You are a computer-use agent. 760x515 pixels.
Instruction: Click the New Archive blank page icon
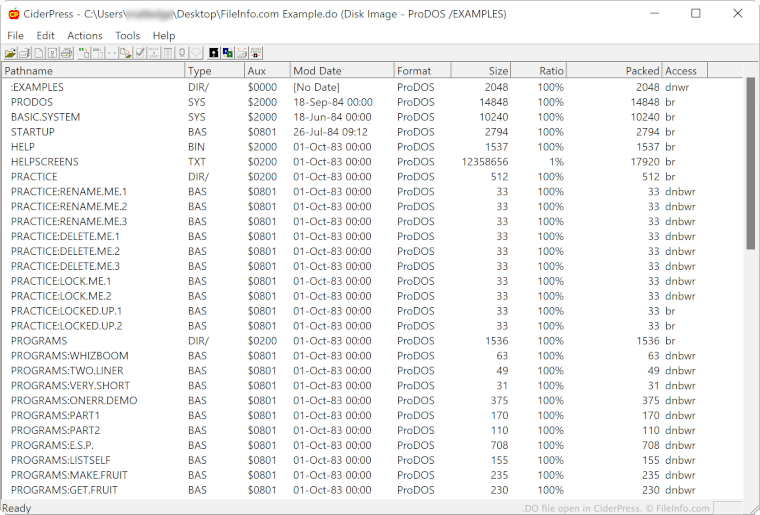[x=39, y=53]
